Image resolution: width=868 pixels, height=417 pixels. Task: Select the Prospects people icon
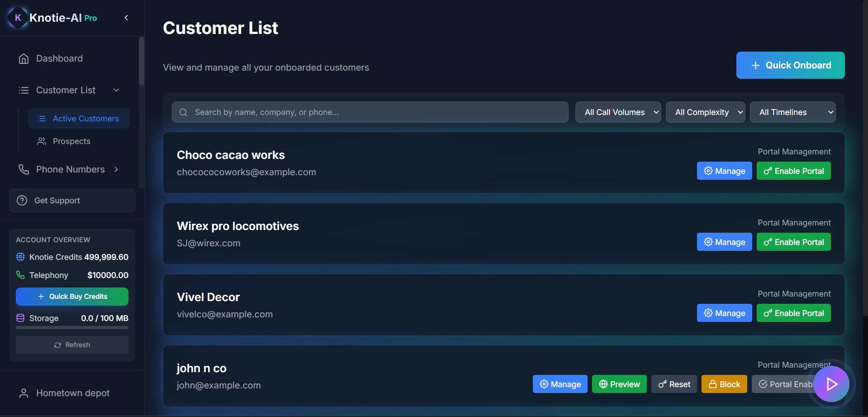[41, 141]
